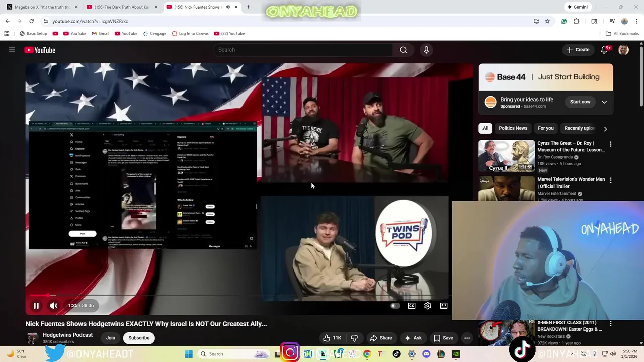Screen dimensions: 644x362
Task: Click the address bar URL
Action: (91, 21)
